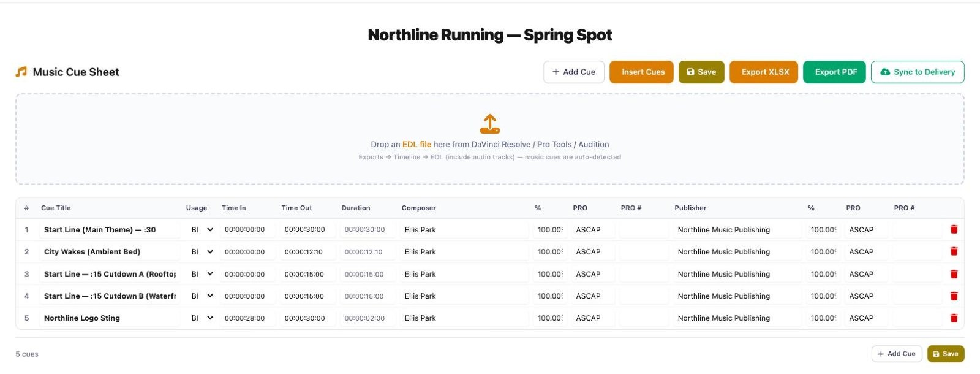Edit Time Out for Start Line Main Theme

[x=308, y=230]
